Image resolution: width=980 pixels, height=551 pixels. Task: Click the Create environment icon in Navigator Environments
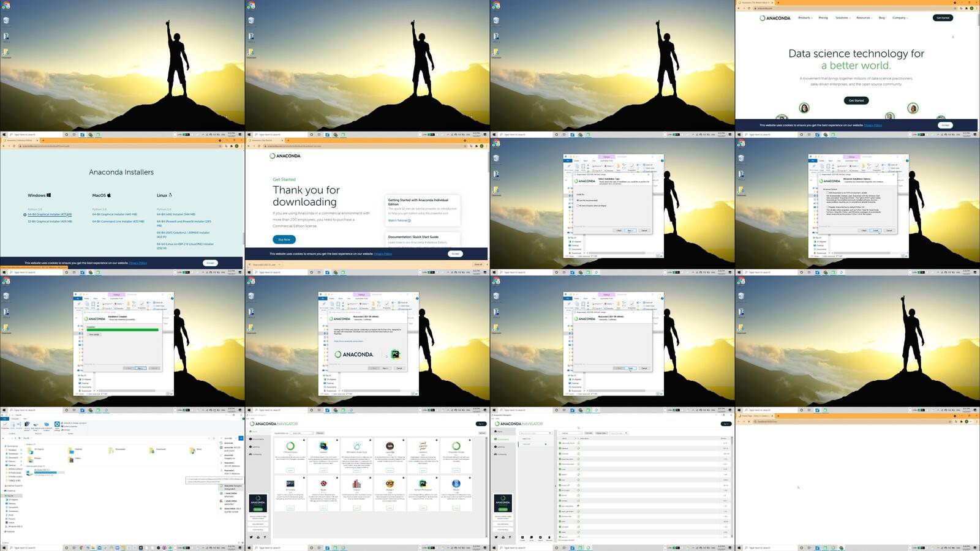[522, 538]
